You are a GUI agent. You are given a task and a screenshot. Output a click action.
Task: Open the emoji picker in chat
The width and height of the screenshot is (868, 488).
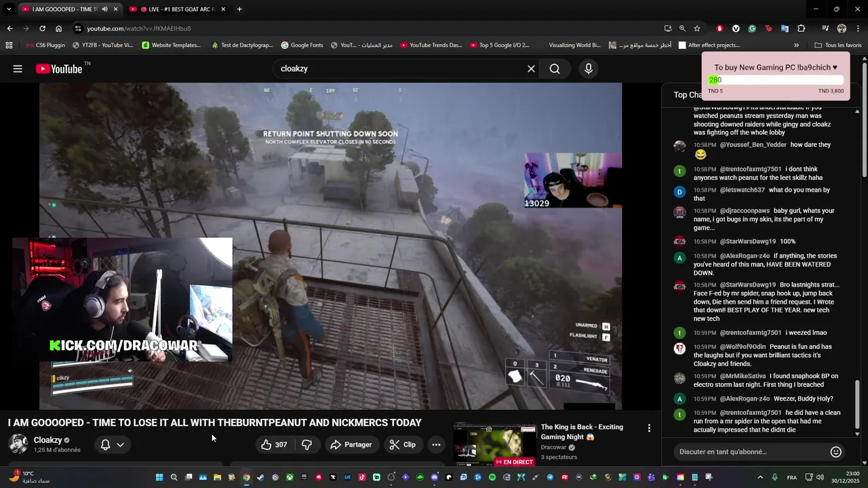click(835, 451)
